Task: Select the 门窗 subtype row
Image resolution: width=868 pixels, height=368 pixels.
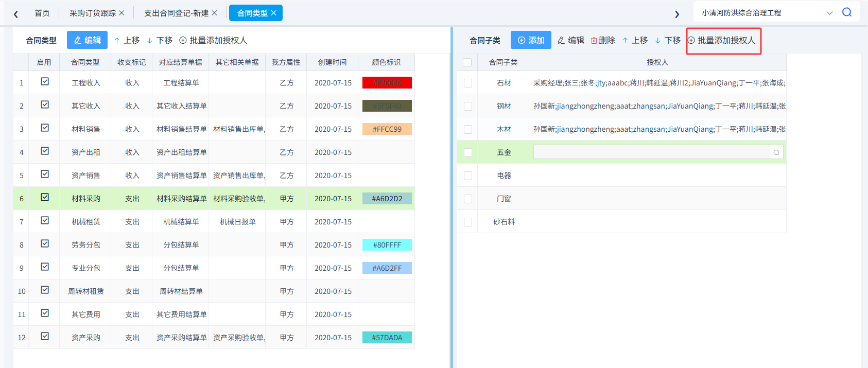Action: [x=621, y=199]
